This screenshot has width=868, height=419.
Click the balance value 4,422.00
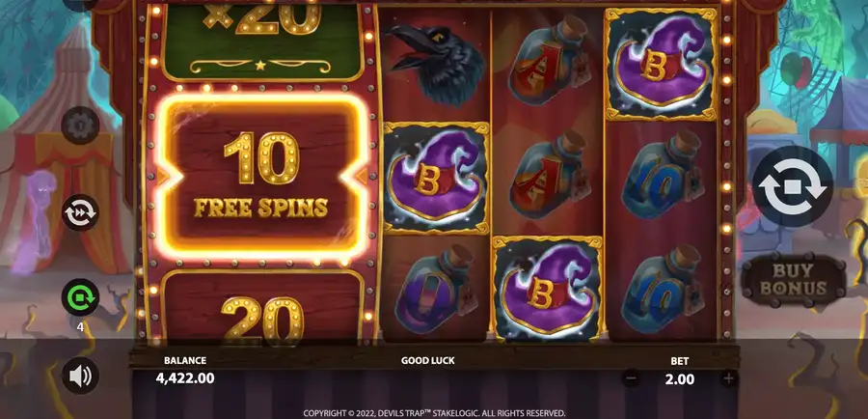(x=185, y=378)
